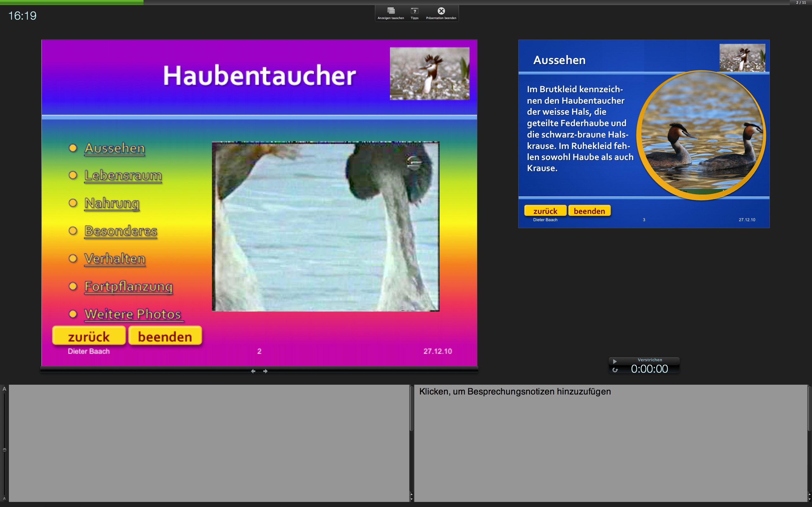Viewport: 812px width, 507px height.
Task: Click the Anzeigen tauschen icon
Action: [x=390, y=11]
